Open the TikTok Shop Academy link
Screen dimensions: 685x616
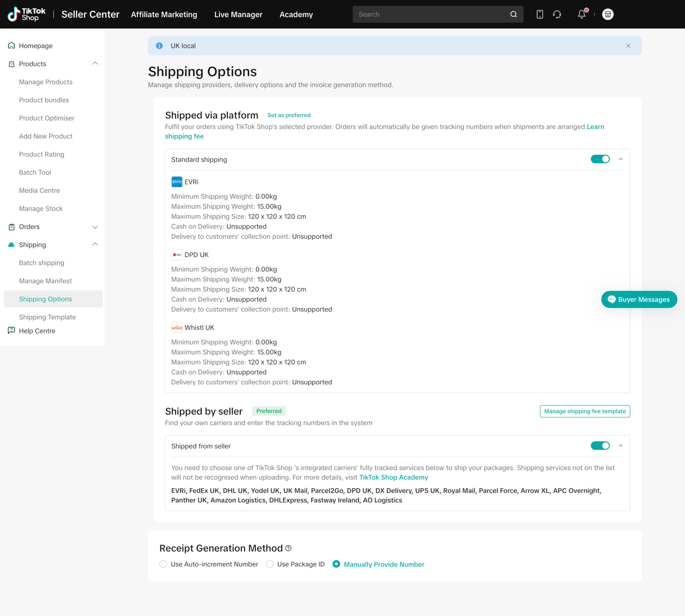coord(393,477)
